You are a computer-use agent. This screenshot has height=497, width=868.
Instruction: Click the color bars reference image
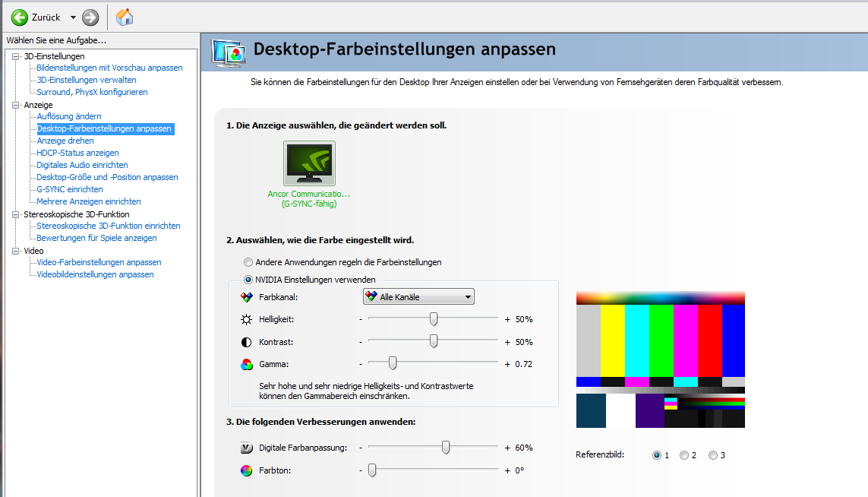pyautogui.click(x=661, y=359)
